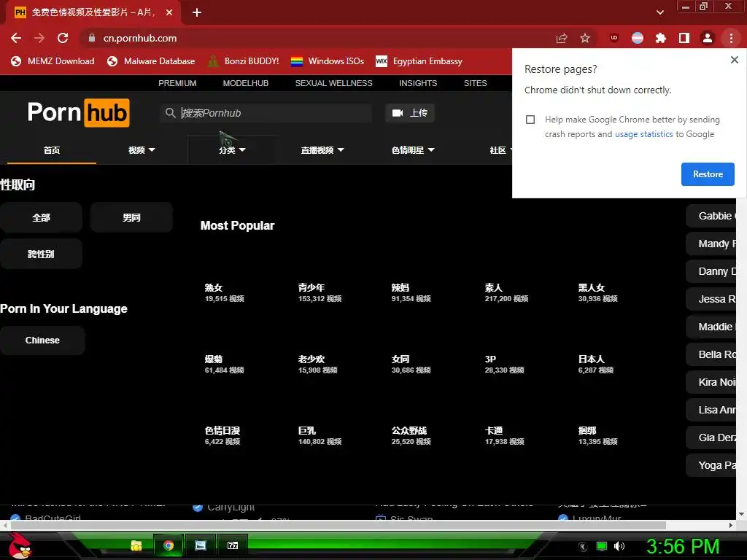Go back to the previous page
This screenshot has height=560, width=747.
[x=16, y=38]
